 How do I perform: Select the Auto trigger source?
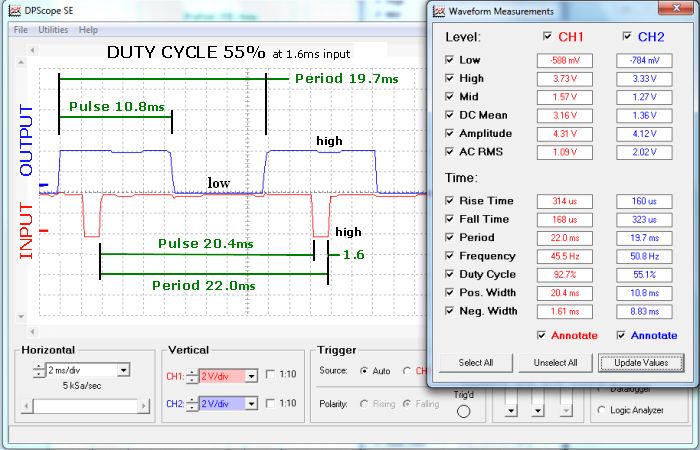point(364,371)
